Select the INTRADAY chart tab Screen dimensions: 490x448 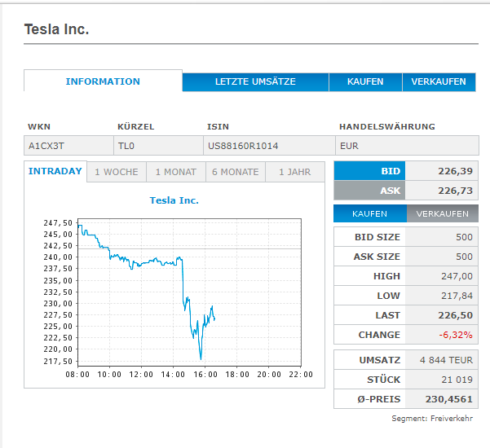55,172
